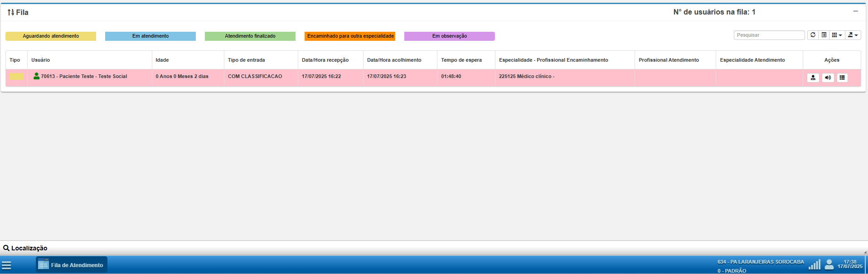Click the Pesquisar search field
868x274 pixels.
(769, 35)
